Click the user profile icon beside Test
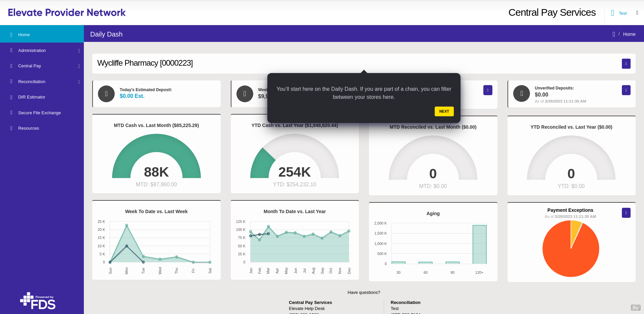Viewport: 644px width, 314px height. [612, 13]
